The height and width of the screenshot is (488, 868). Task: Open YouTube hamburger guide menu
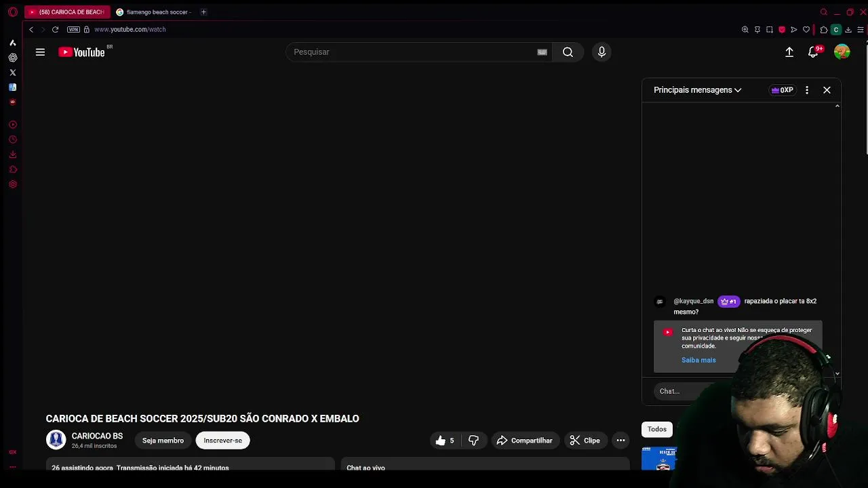tap(40, 52)
